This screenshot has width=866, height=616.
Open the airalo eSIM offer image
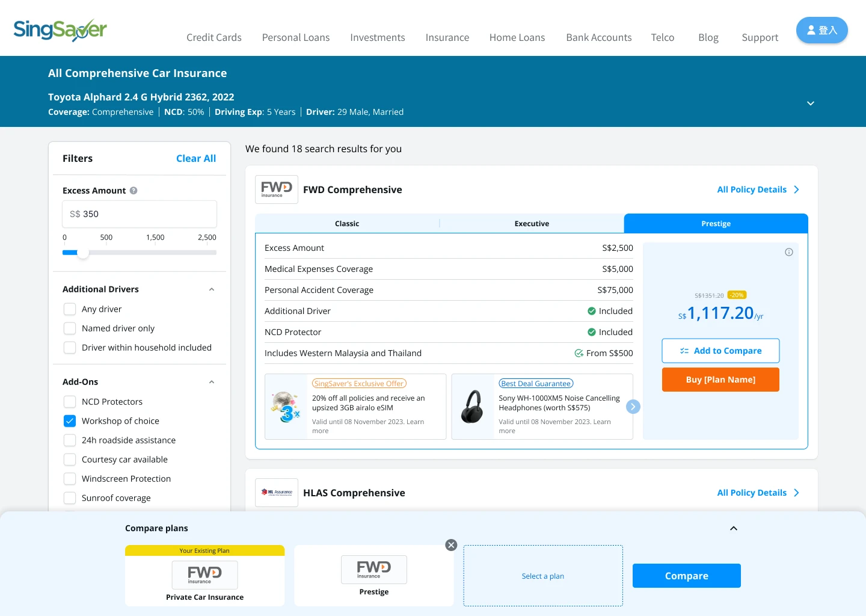[x=286, y=407]
